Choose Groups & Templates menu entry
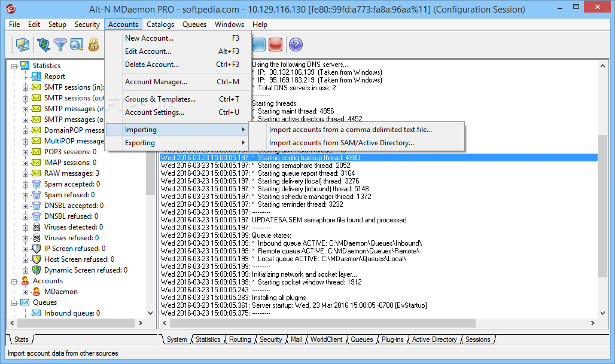The width and height of the screenshot is (615, 364). [x=178, y=99]
